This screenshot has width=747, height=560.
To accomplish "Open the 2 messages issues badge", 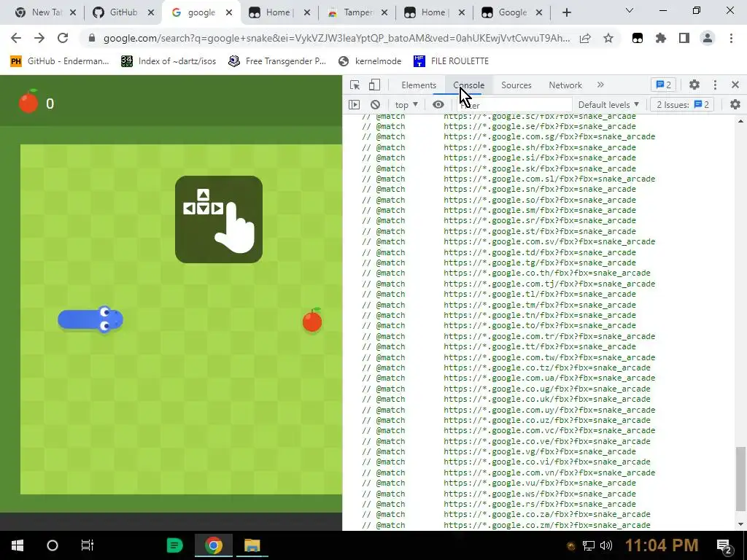I will point(664,85).
